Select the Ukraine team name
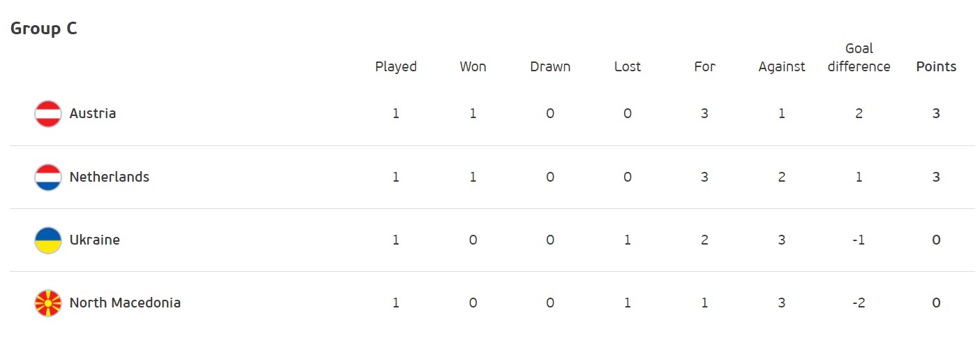The width and height of the screenshot is (980, 348). tap(95, 240)
